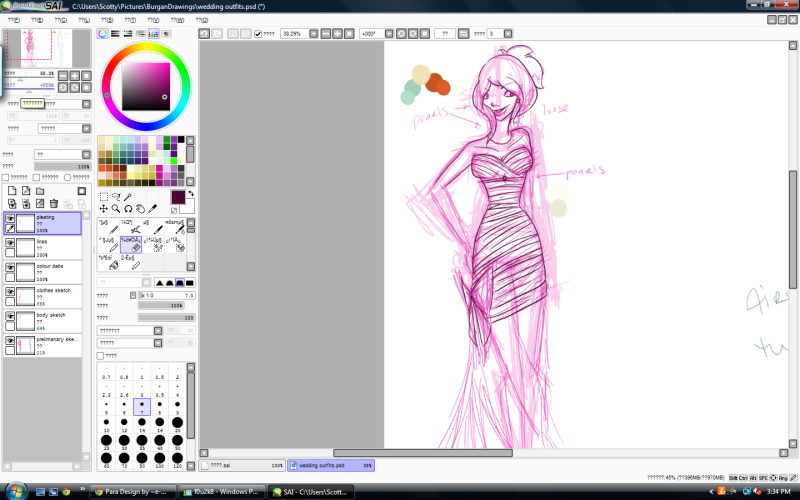
Task: Hide the 'body sketch' layer
Action: point(10,315)
